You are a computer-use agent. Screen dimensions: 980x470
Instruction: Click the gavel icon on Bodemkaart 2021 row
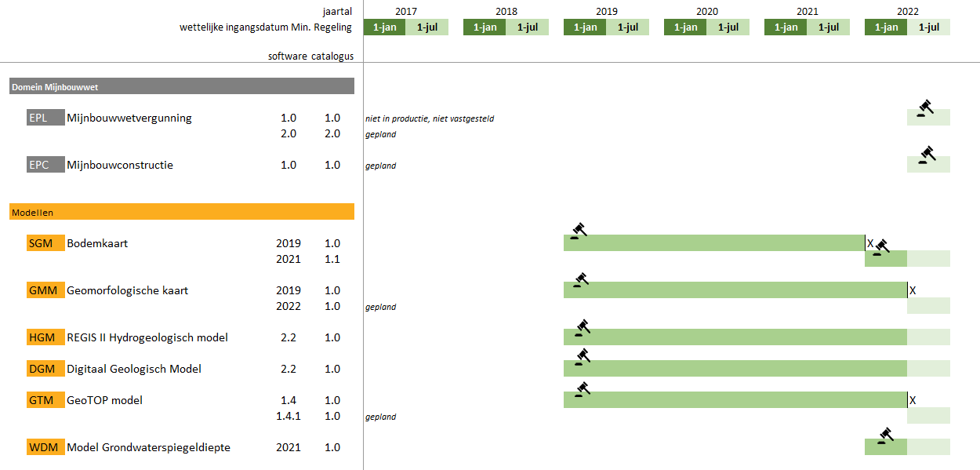881,248
